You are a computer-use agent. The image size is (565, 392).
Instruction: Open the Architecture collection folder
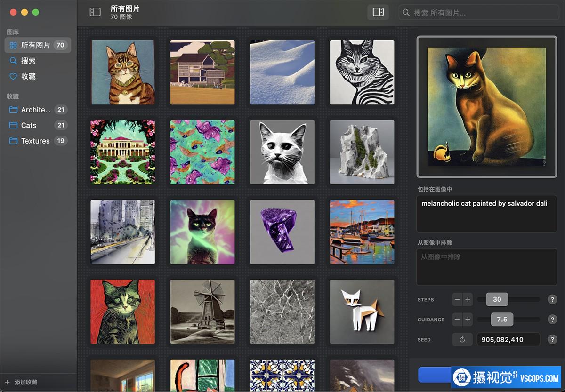(x=35, y=110)
